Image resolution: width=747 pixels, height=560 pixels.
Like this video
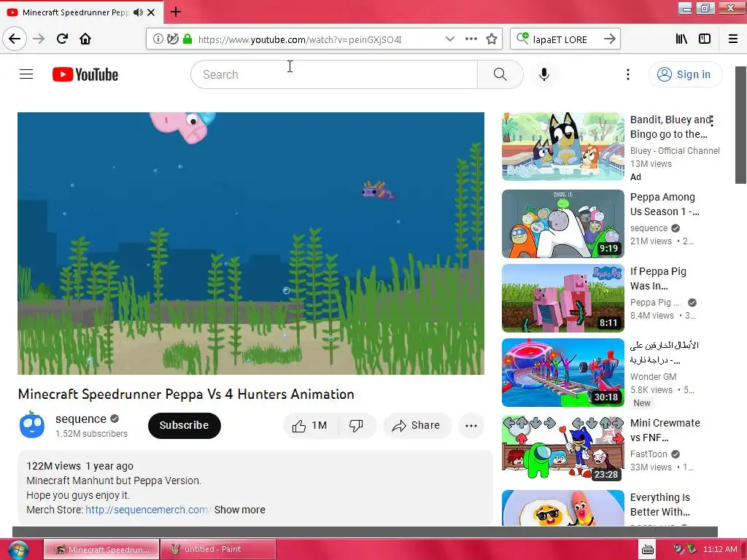click(x=311, y=425)
